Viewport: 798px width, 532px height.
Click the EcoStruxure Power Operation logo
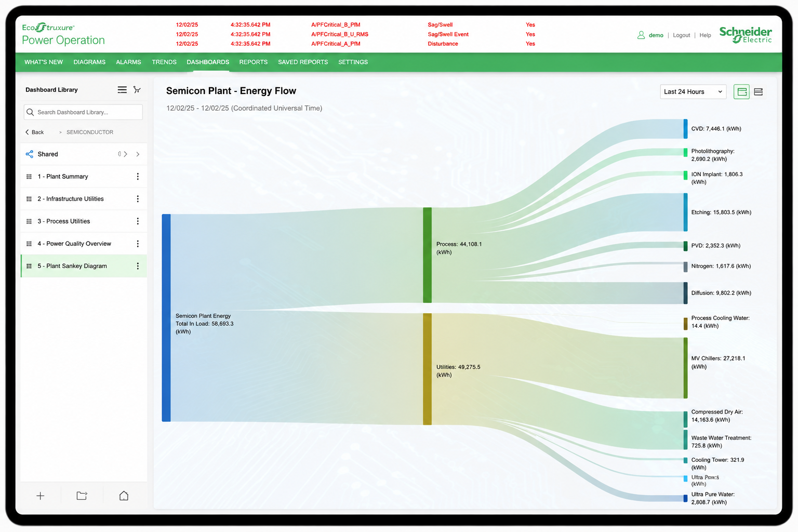point(63,34)
